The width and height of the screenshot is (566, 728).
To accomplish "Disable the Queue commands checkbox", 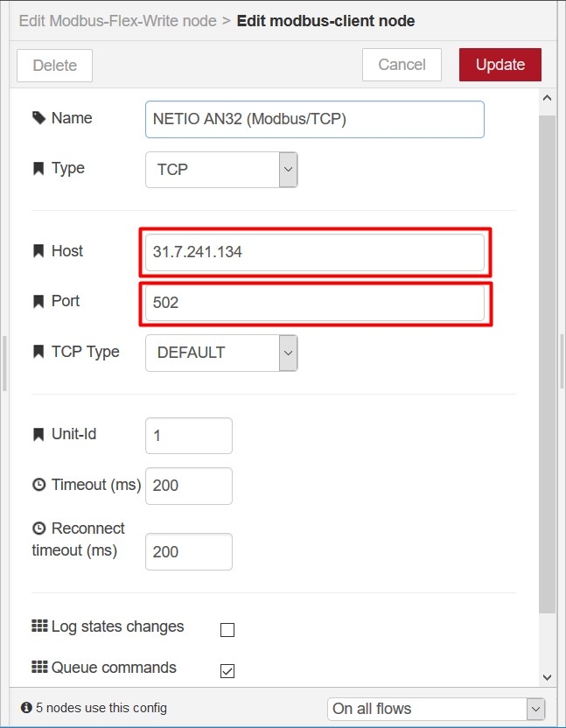I will 227,671.
